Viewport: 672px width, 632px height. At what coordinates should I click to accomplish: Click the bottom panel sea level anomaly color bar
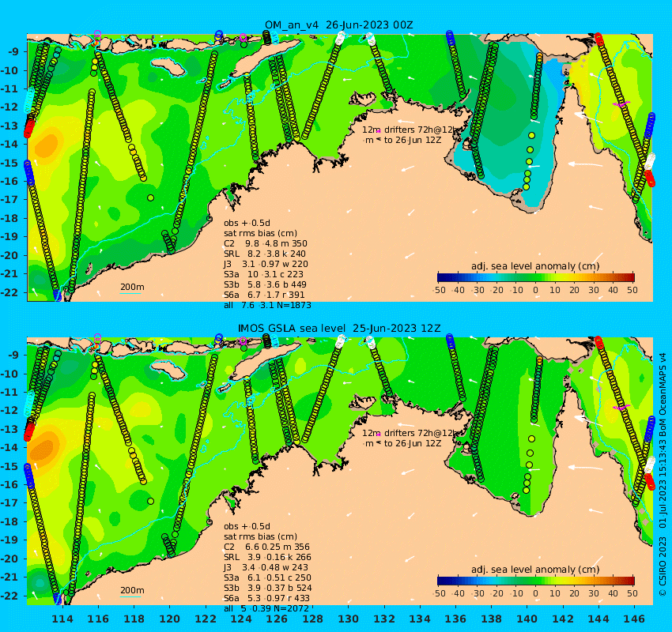(x=536, y=581)
